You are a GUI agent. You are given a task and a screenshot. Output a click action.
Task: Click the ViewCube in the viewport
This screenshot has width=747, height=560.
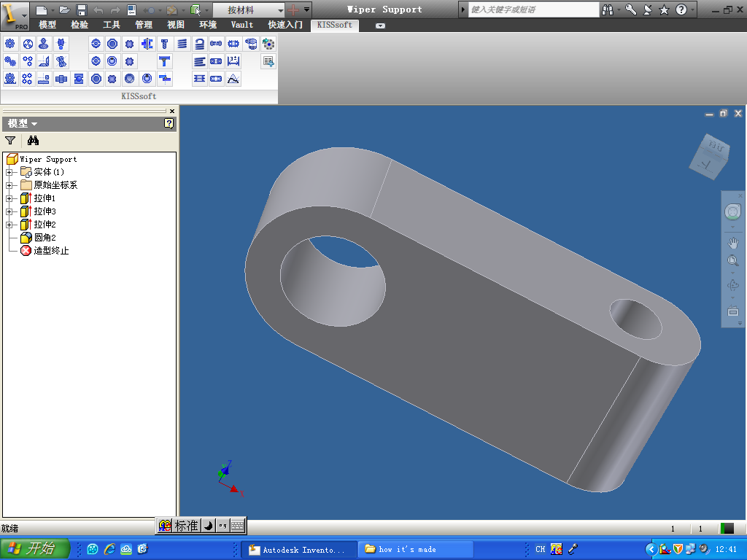tap(709, 157)
